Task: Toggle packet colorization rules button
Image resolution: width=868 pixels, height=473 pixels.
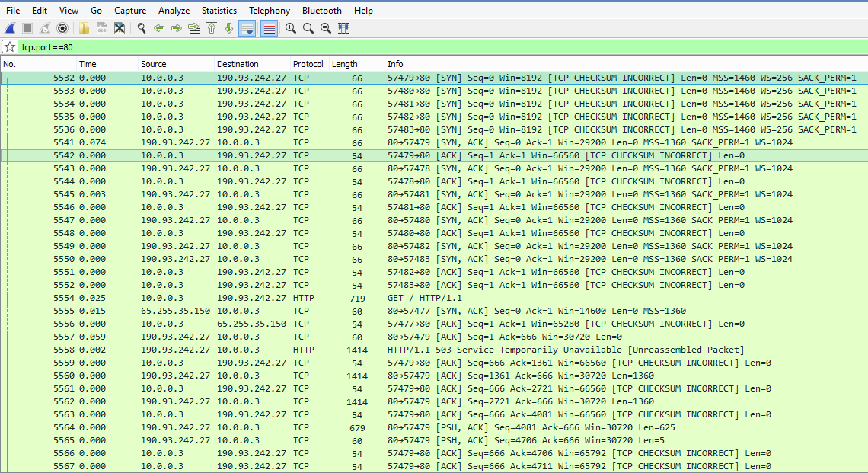Action: [269, 28]
